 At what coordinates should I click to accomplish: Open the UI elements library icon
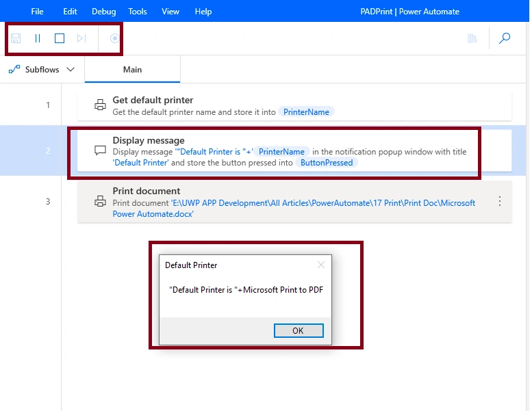coord(472,38)
